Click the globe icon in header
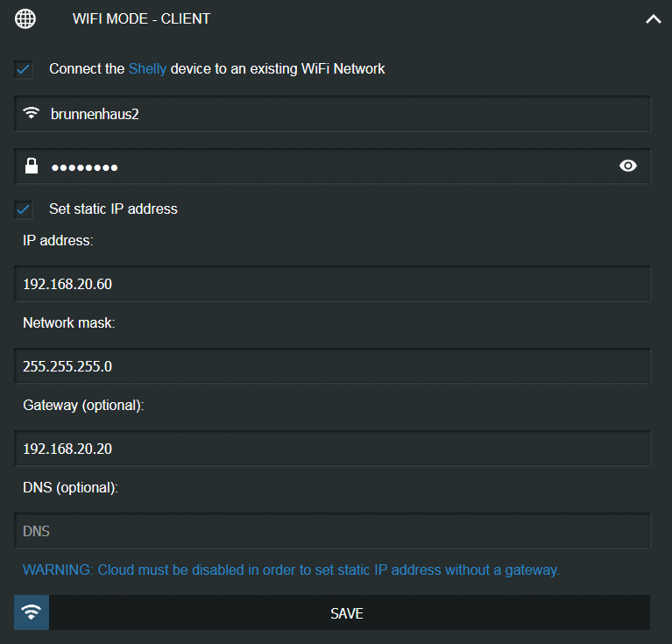 tap(26, 18)
